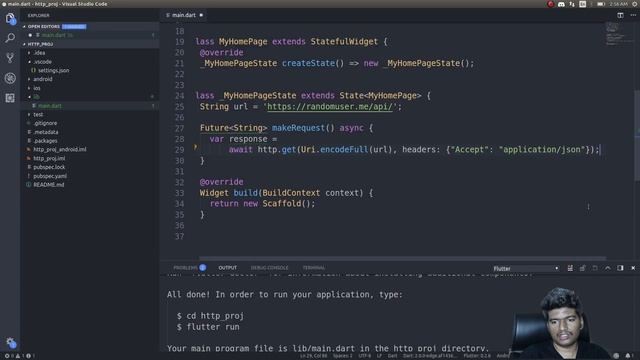Click the battery tray icon

[600, 4]
